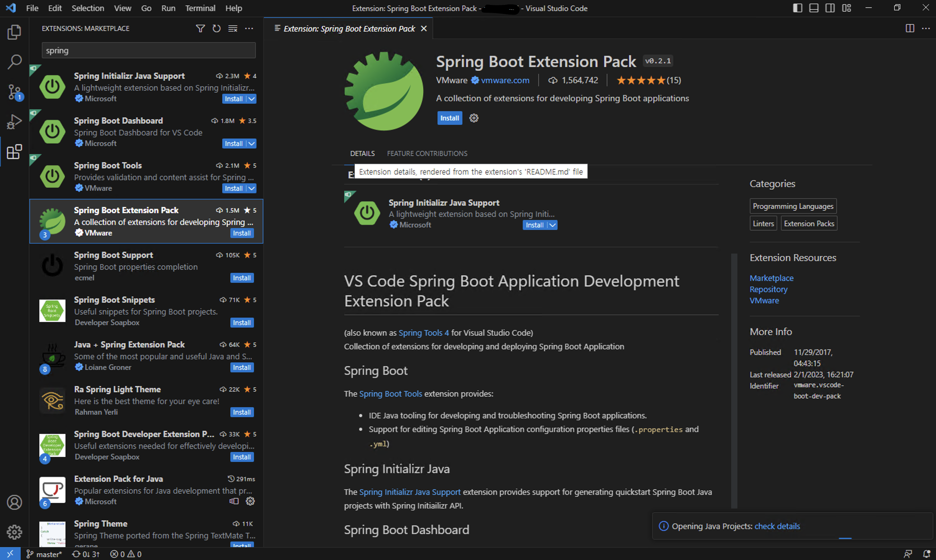Click the master branch in status bar
The width and height of the screenshot is (936, 560).
[x=44, y=553]
